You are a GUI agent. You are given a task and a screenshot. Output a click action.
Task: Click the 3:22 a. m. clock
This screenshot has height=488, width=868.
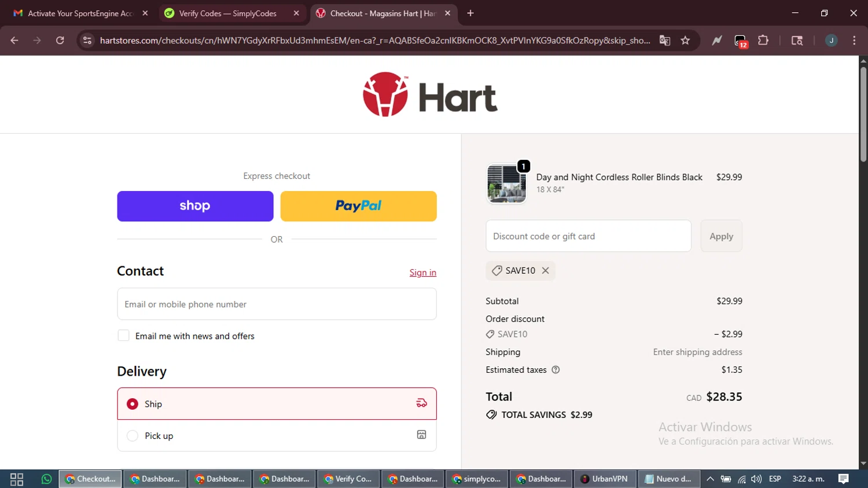coord(808,479)
